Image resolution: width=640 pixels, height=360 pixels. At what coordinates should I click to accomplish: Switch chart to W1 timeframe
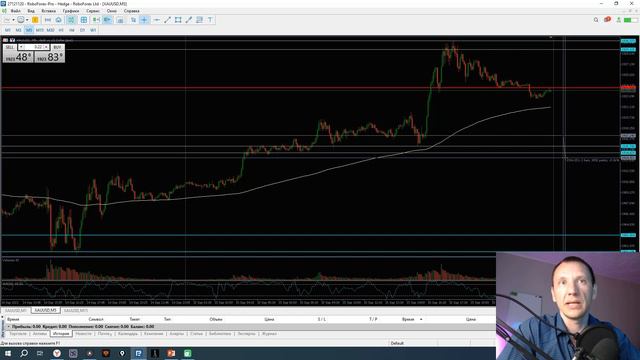93,30
